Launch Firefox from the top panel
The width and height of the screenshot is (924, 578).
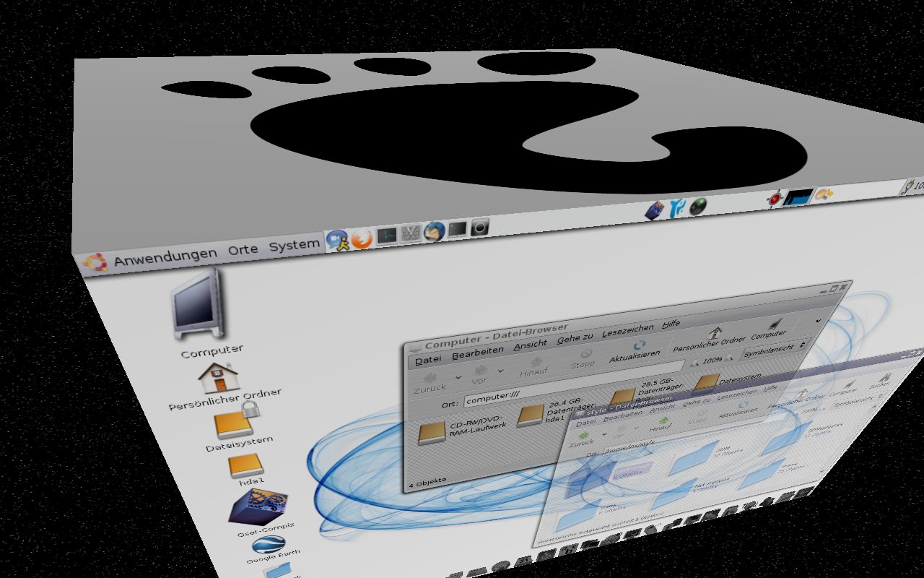tap(362, 238)
